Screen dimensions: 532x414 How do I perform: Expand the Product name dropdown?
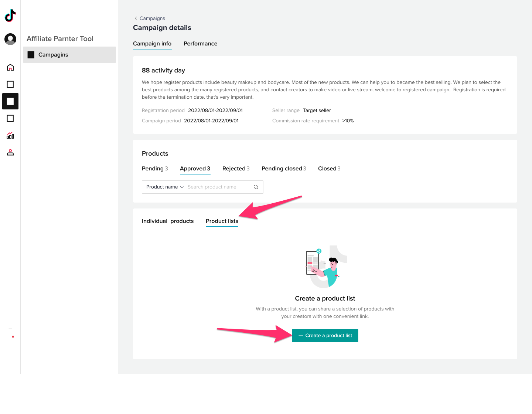165,187
